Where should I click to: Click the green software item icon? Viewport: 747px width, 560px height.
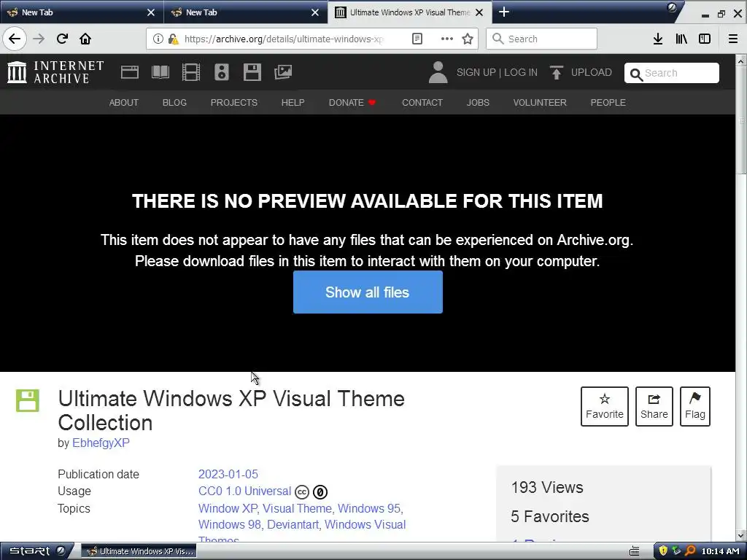coord(28,400)
